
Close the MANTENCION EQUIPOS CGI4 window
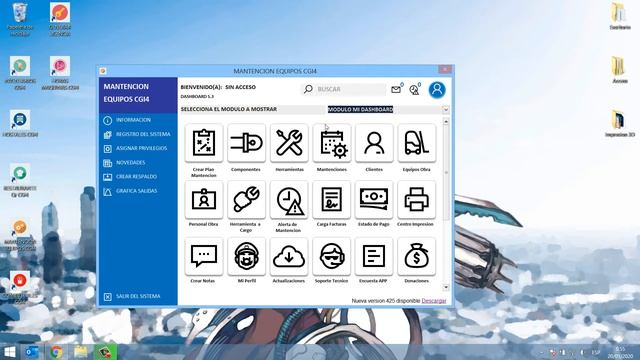click(445, 69)
